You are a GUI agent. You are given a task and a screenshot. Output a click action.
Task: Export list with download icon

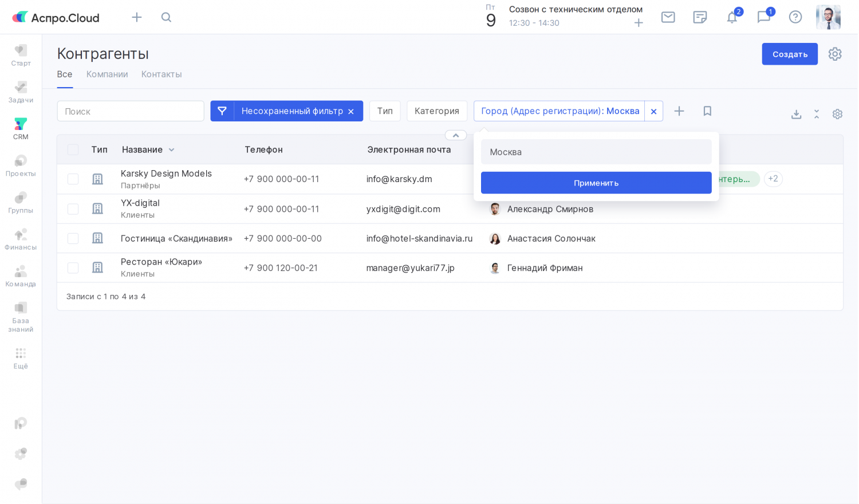click(x=796, y=115)
